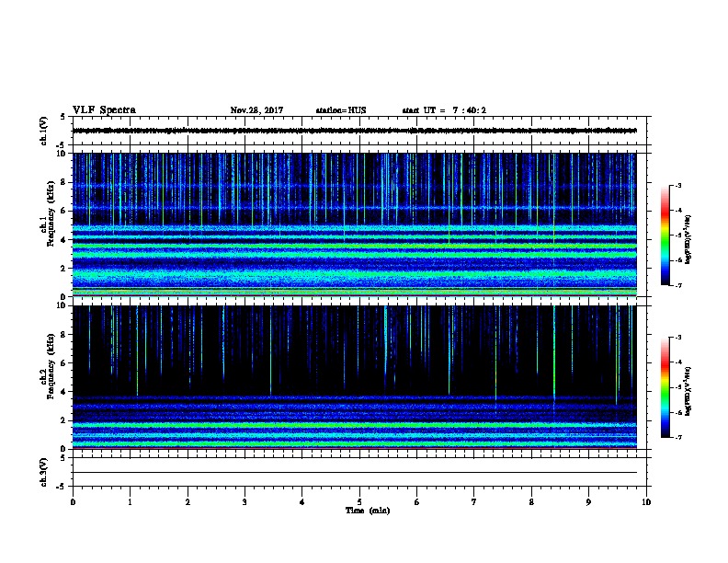The width and height of the screenshot is (728, 563).
Task: Click the ch.2 color scale bar
Action: [665, 387]
